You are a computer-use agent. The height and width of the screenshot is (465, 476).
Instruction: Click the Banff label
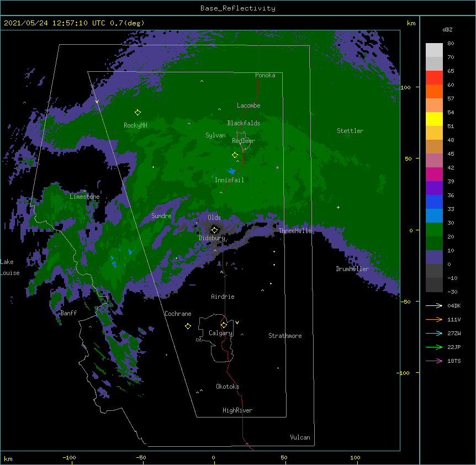(68, 313)
